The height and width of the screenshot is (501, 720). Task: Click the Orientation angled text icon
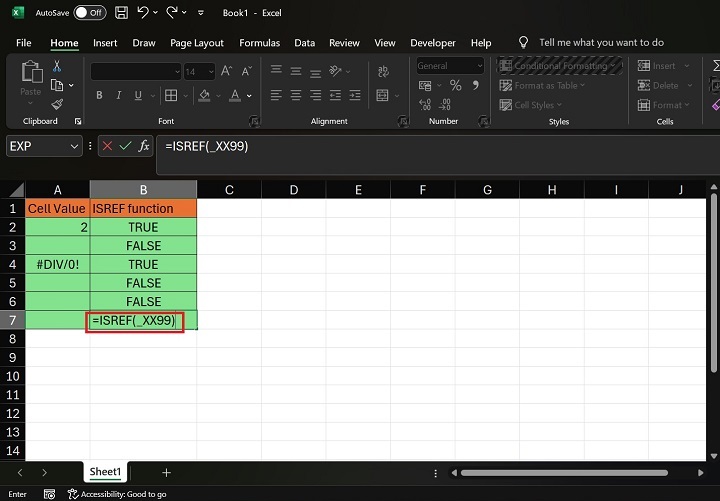(x=335, y=71)
